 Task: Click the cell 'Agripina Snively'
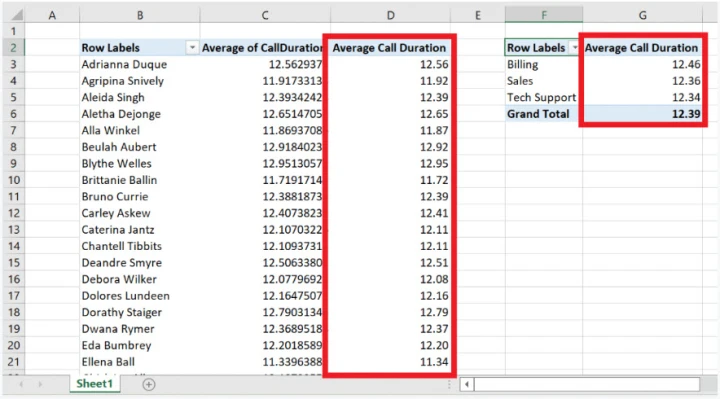pyautogui.click(x=140, y=81)
